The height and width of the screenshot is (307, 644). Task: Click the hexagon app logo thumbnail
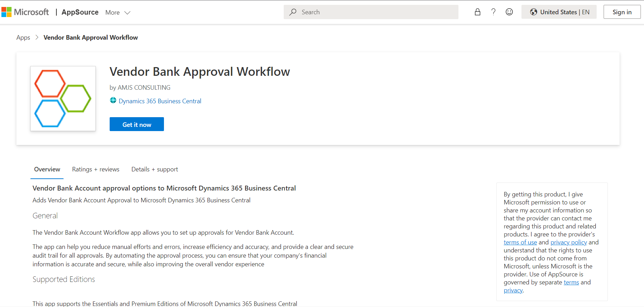click(x=63, y=98)
